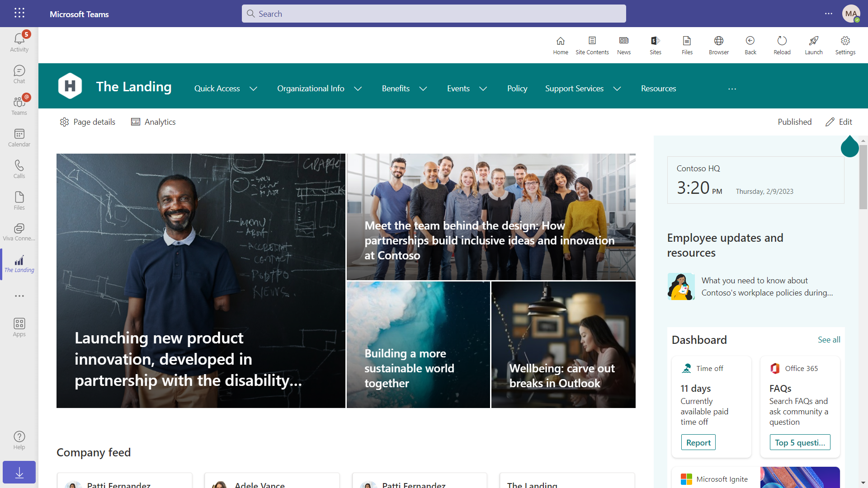Open Contoso workplace policies article link

click(767, 286)
